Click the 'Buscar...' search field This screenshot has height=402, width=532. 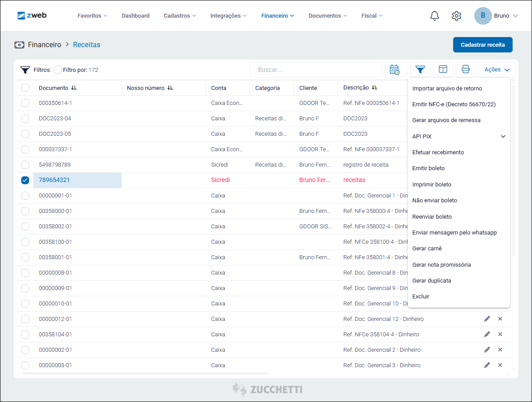(316, 70)
